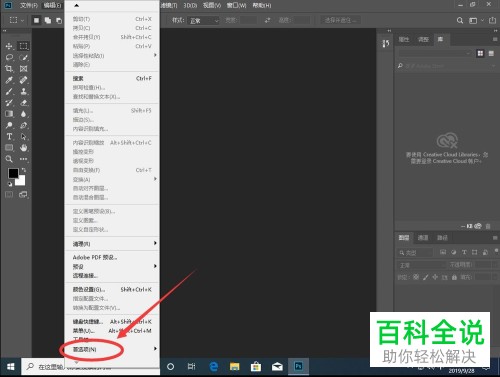
Task: Select the Zoom tool
Action: (x=9, y=159)
